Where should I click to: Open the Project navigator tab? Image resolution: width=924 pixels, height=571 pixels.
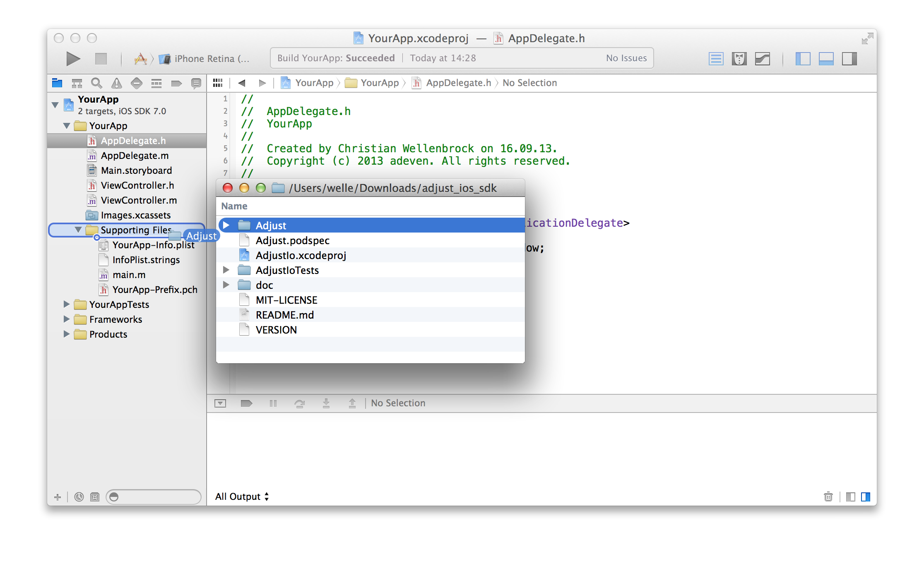click(x=57, y=83)
